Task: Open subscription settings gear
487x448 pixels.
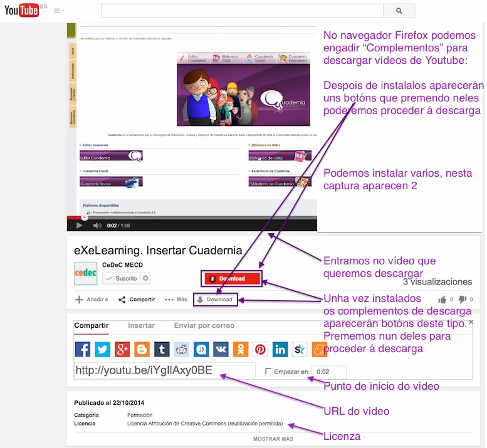Action: (145, 278)
